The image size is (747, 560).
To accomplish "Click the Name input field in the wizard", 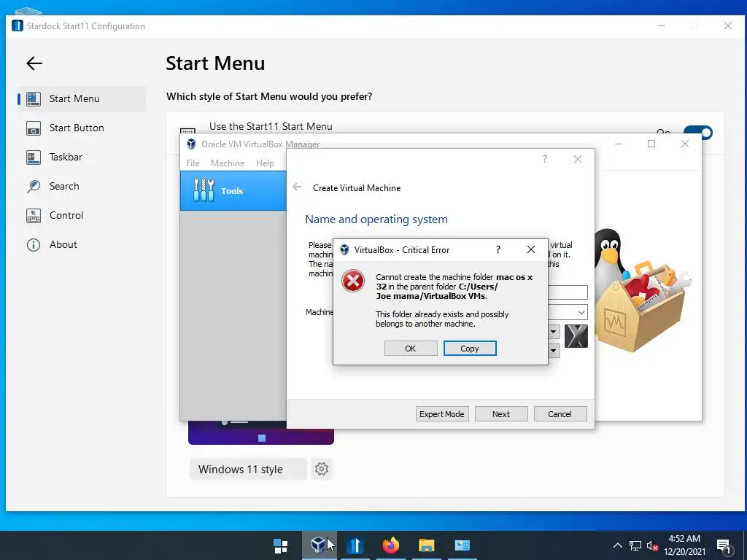I will 568,292.
